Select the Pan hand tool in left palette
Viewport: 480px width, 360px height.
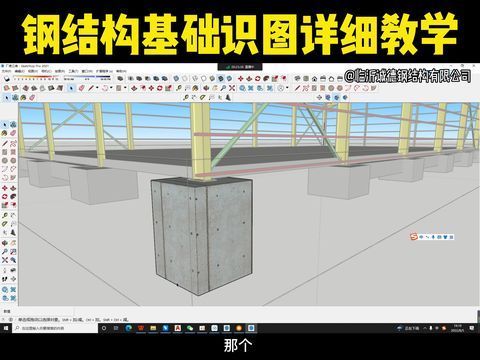coord(13,243)
